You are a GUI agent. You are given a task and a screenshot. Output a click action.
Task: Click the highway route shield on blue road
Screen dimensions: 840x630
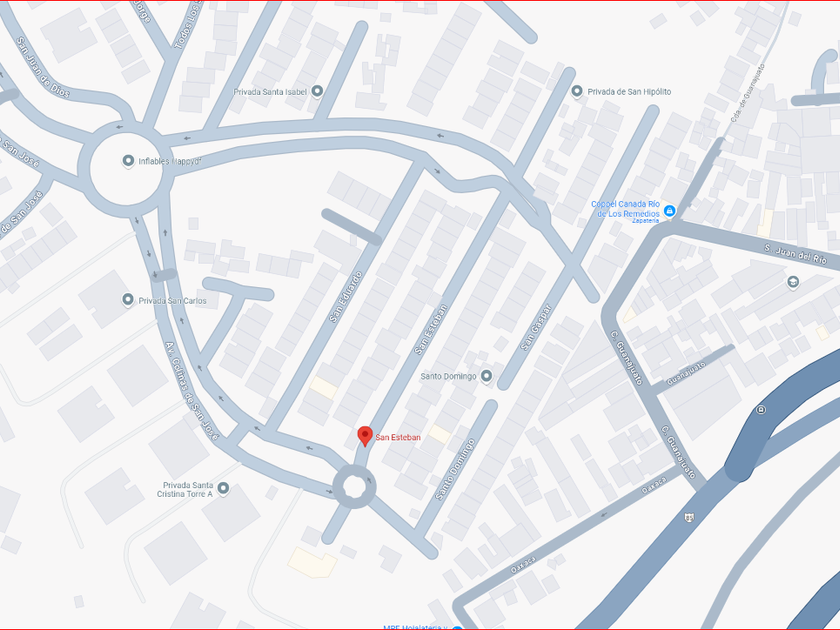(689, 518)
